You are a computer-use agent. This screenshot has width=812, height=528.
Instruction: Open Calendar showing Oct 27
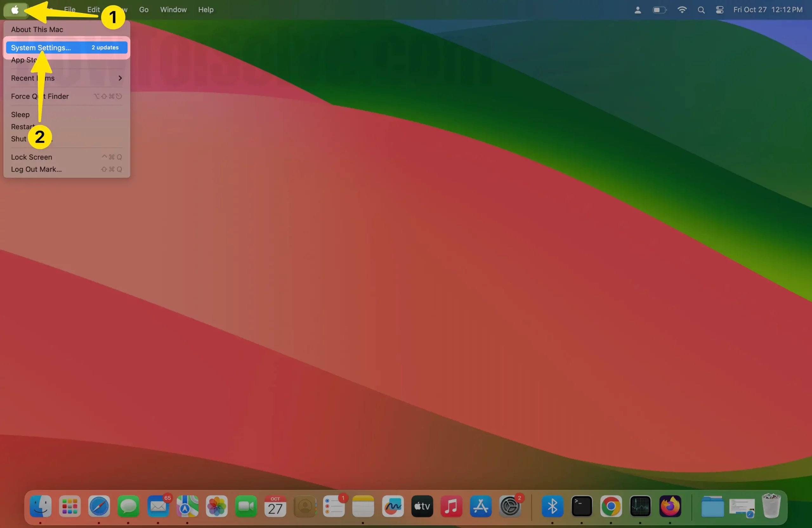(275, 506)
